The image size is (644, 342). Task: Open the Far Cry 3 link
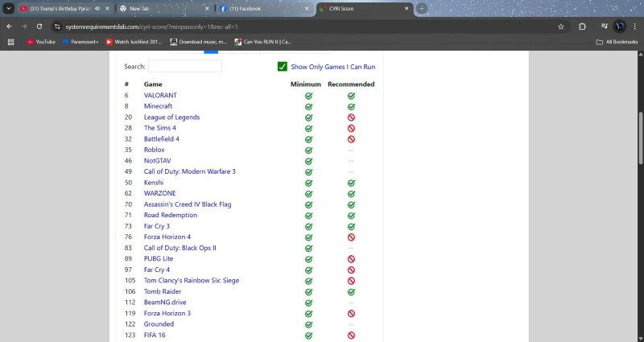pyautogui.click(x=156, y=226)
